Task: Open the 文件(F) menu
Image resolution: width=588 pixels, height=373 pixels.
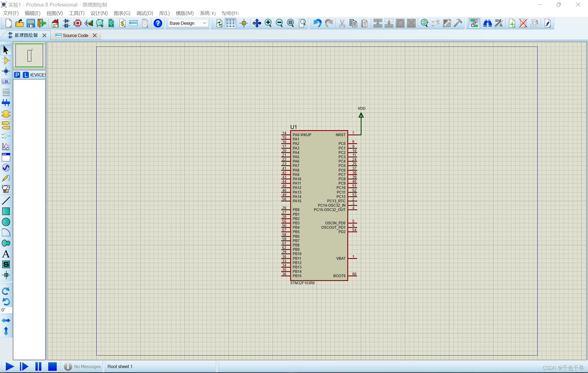Action: tap(11, 13)
